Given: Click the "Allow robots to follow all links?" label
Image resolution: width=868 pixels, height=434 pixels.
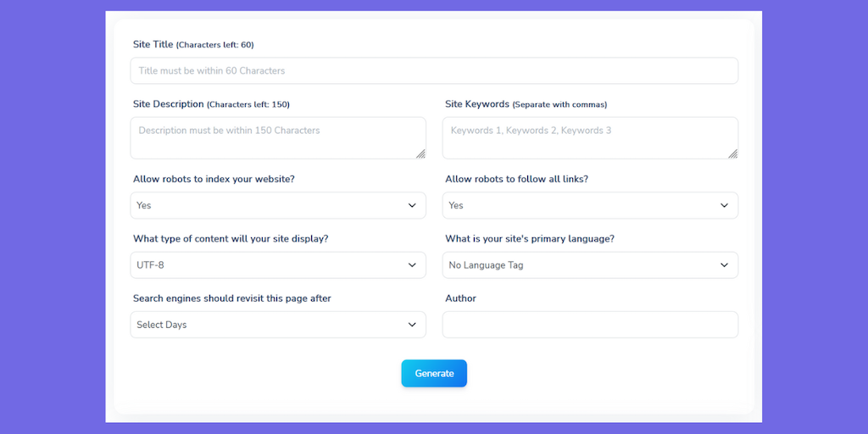Looking at the screenshot, I should [516, 179].
